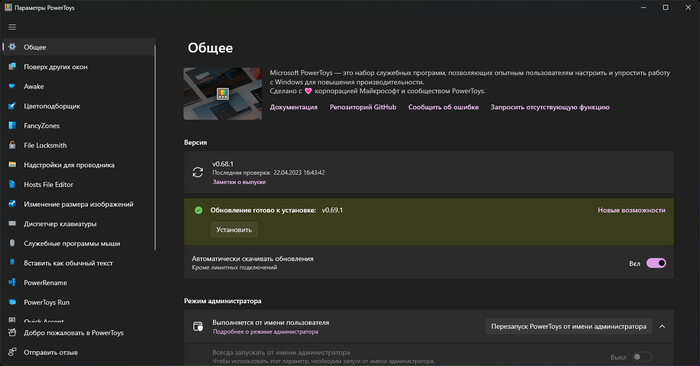Viewport: 700px width, 366px height.
Task: Toggle Всегда запускать от имени администратора
Action: click(x=642, y=357)
